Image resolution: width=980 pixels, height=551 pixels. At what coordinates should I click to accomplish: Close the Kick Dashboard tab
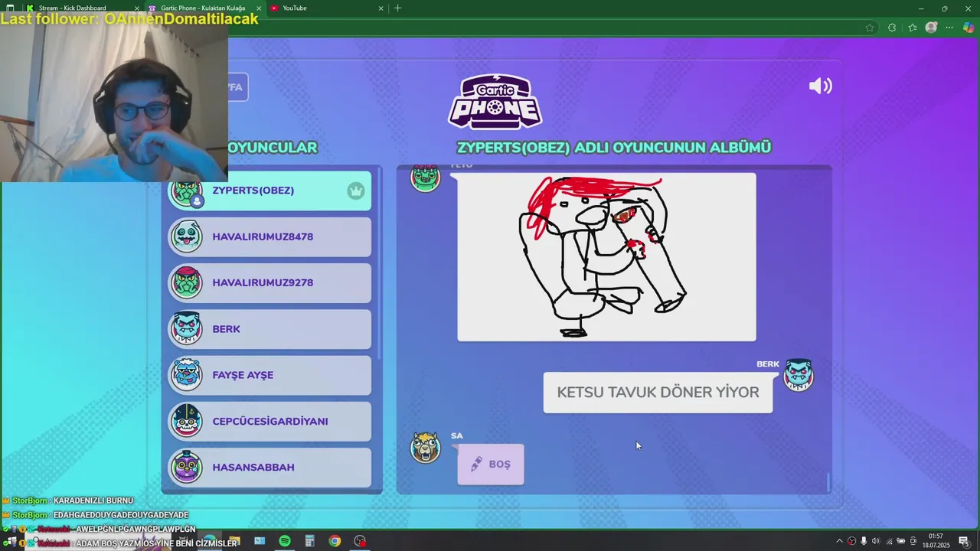point(137,8)
